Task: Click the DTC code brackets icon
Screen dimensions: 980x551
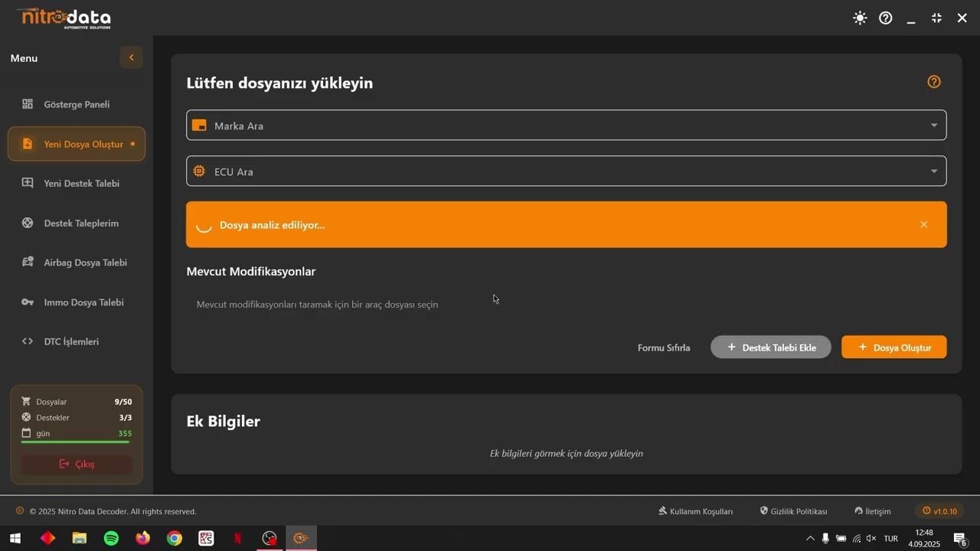Action: point(28,341)
